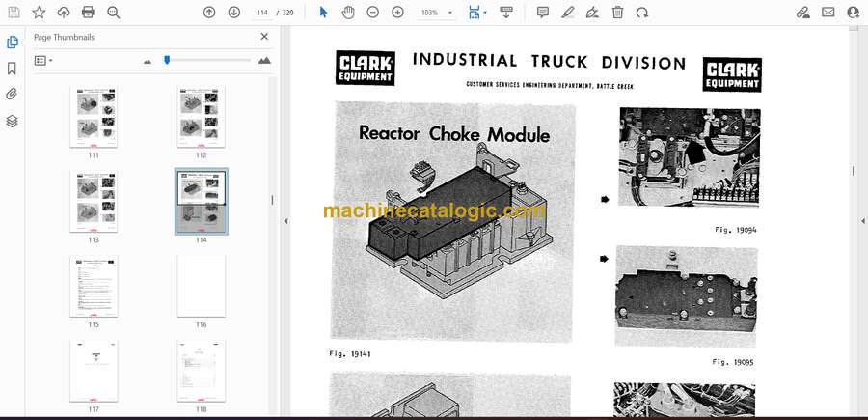Click the zoom in plus icon
Image resolution: width=868 pixels, height=420 pixels.
(x=397, y=13)
